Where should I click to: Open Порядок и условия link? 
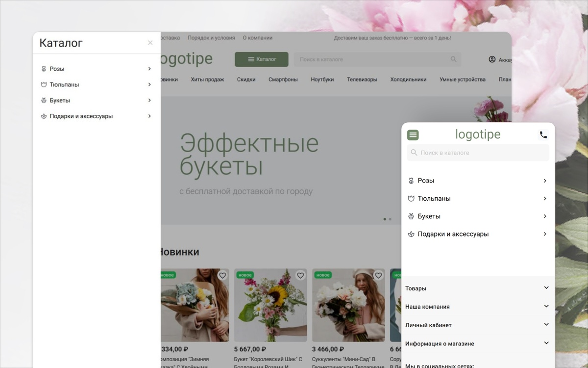point(211,38)
